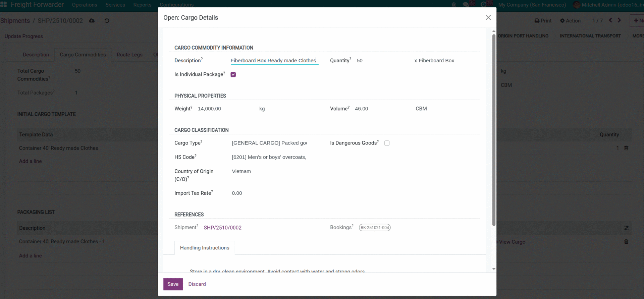The height and width of the screenshot is (299, 644).
Task: Delete the template line with trash icon
Action: pyautogui.click(x=626, y=148)
